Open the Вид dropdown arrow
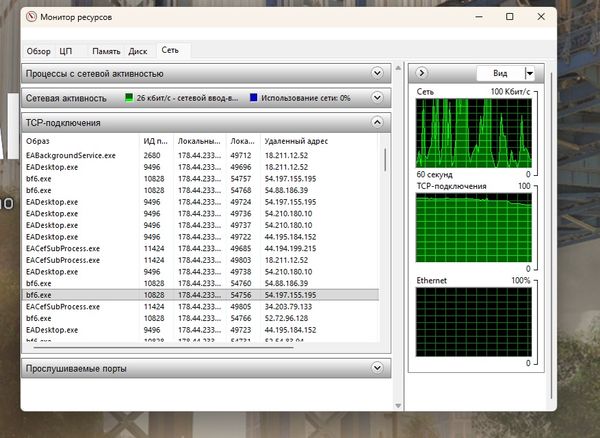The width and height of the screenshot is (600, 438). click(529, 73)
